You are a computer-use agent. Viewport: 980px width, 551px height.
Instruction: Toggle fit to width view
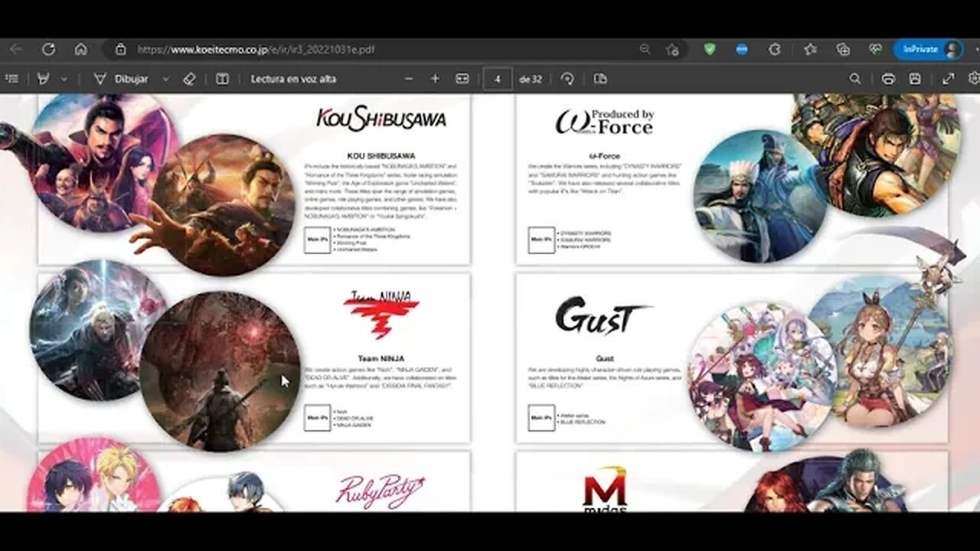462,79
